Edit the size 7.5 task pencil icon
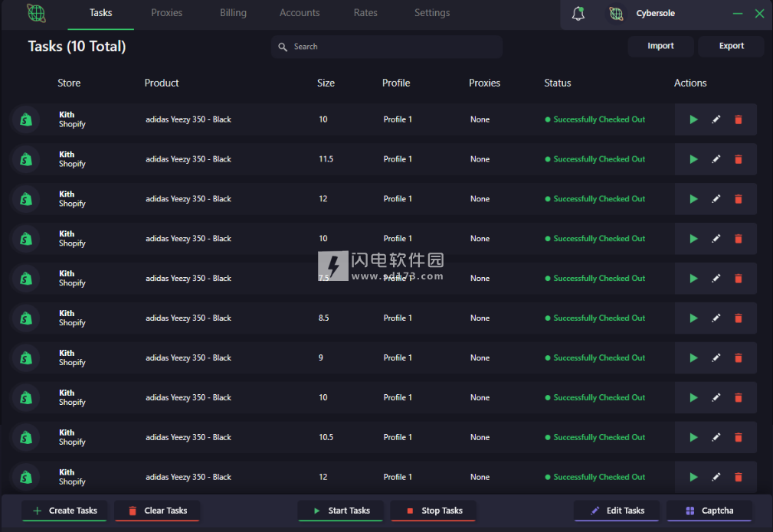773x532 pixels. [x=716, y=279]
